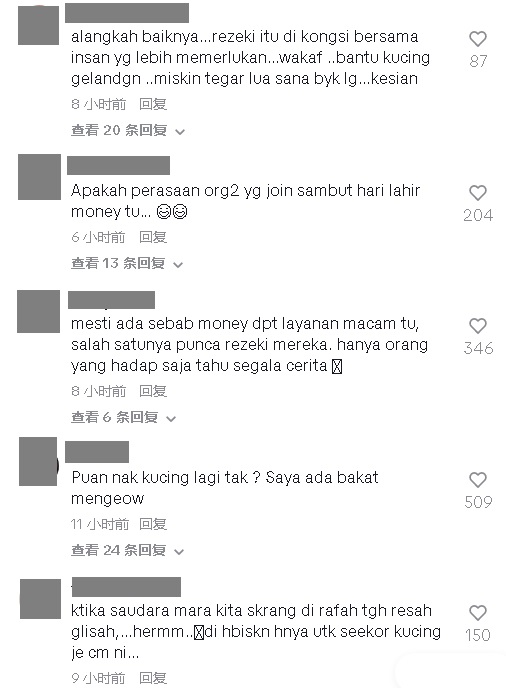
Task: Like the comment with 346 likes
Action: (x=478, y=326)
